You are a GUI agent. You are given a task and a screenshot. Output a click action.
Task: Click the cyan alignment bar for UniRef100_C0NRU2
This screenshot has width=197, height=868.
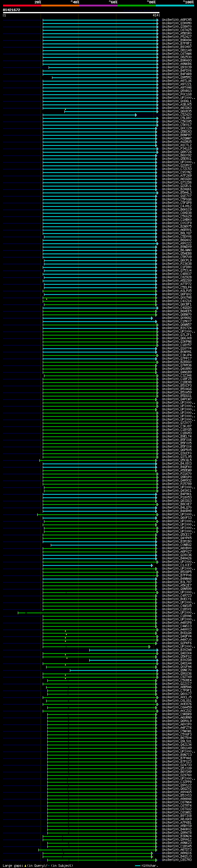tap(104, 545)
